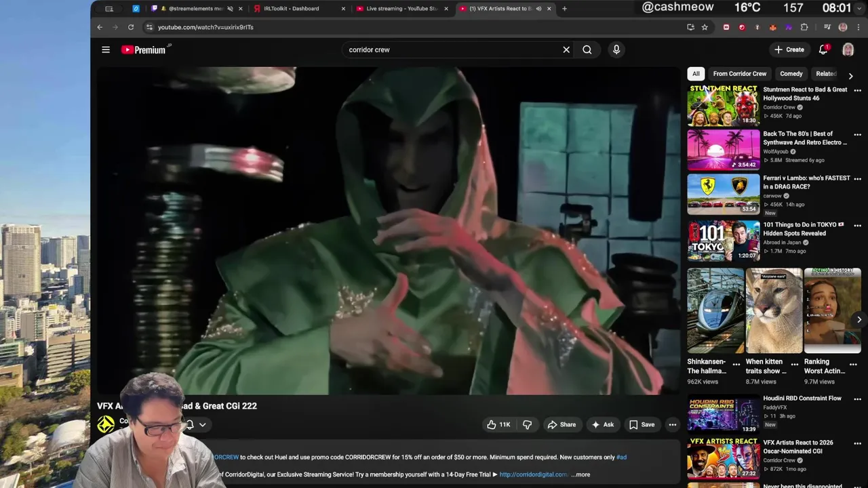This screenshot has height=488, width=868.
Task: Open 101 Things to Do in TOKYO thumbnail
Action: (x=723, y=241)
